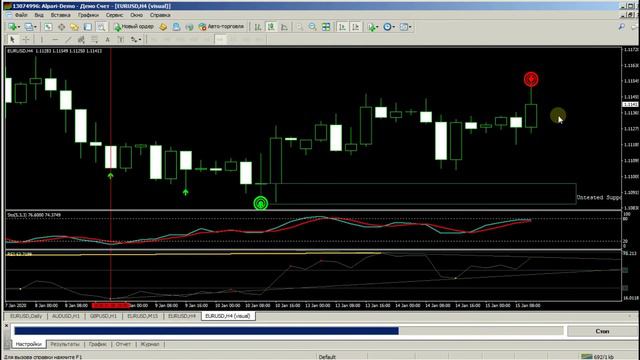Open the Графики menu

(88, 15)
